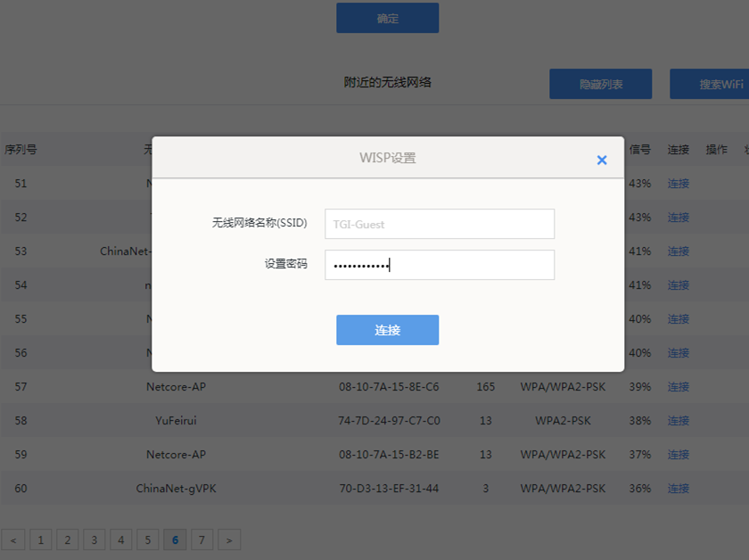Click the 连接 button in the dialog

(x=387, y=329)
